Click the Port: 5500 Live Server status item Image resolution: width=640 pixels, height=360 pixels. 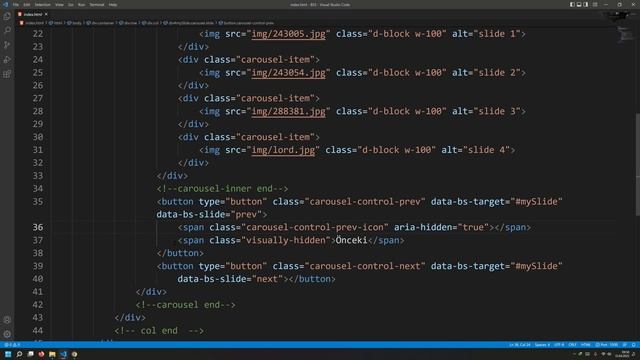[607, 345]
